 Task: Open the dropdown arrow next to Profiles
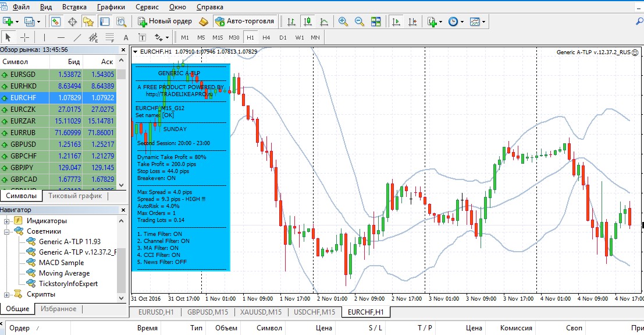coord(38,22)
